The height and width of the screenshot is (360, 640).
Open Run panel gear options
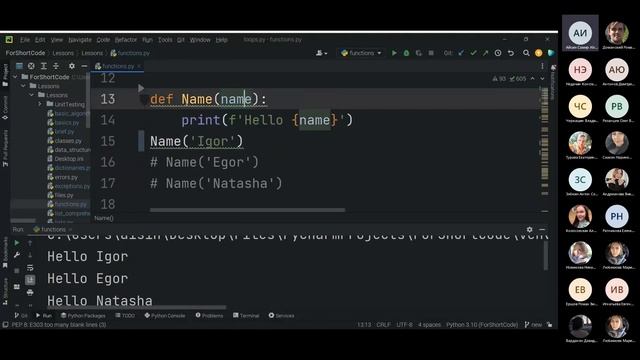coord(529,229)
